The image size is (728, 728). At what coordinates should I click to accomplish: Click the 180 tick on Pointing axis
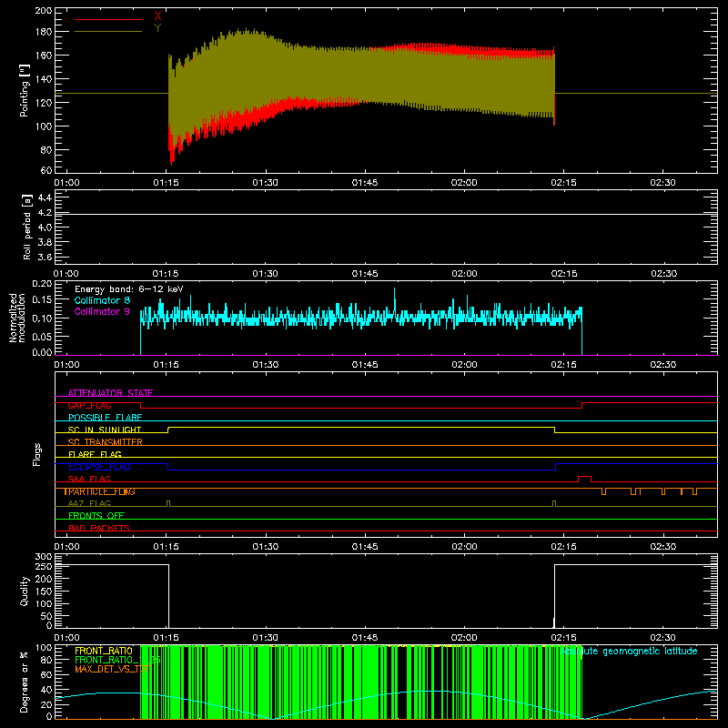coord(44,32)
